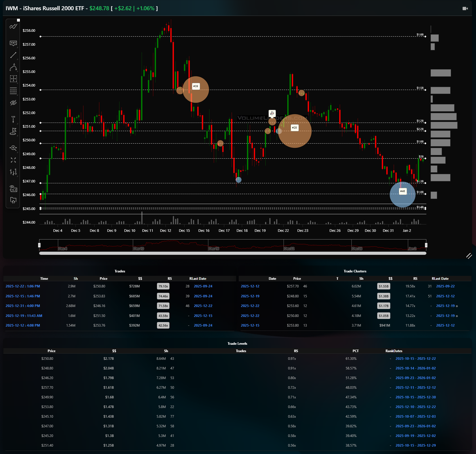The height and width of the screenshot is (454, 476).
Task: Open the horizontal levels grid tool
Action: point(13,91)
